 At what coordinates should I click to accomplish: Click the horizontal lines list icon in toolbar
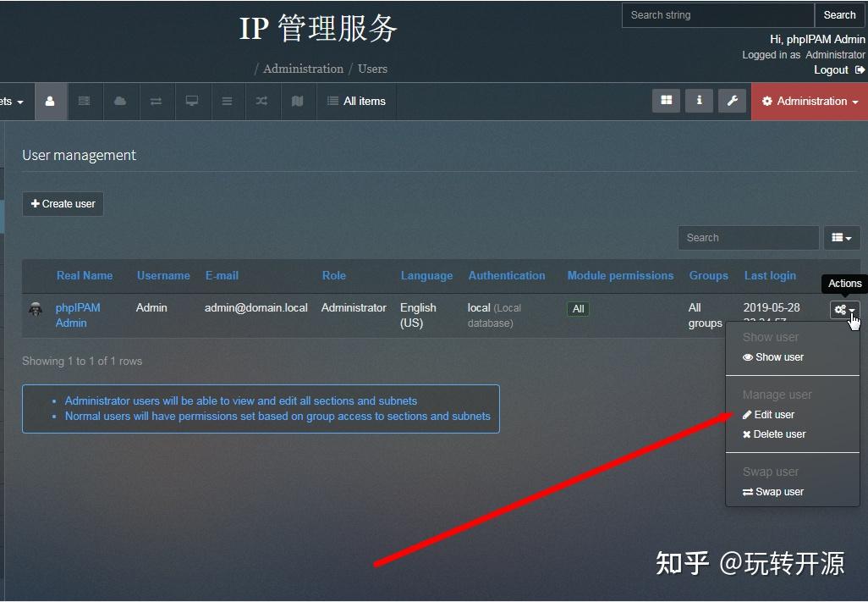click(x=227, y=101)
